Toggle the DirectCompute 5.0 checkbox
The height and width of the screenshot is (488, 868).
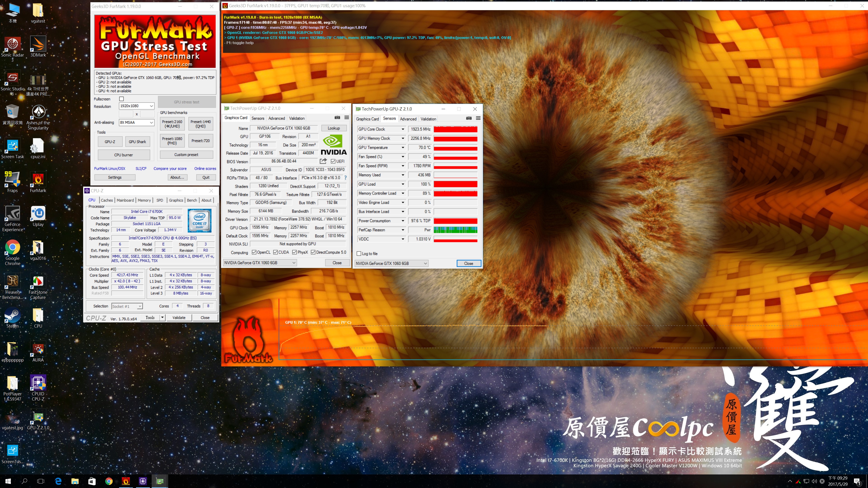[x=313, y=252]
